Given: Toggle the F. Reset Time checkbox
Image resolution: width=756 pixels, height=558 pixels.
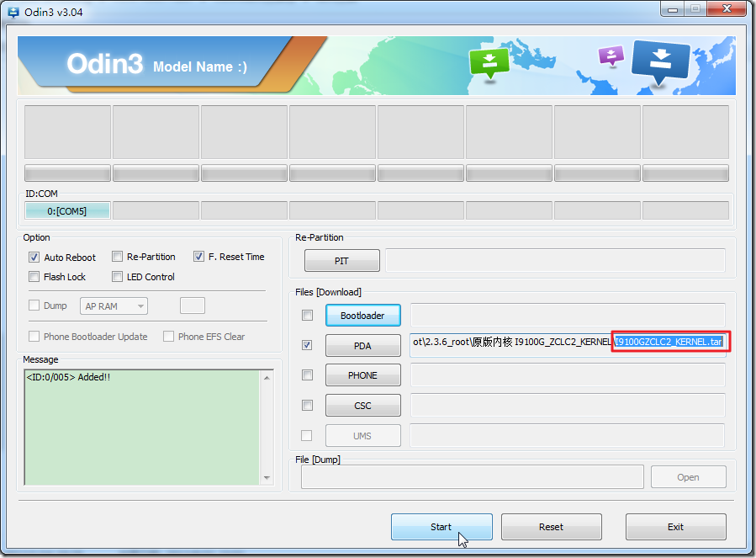Looking at the screenshot, I should 198,257.
